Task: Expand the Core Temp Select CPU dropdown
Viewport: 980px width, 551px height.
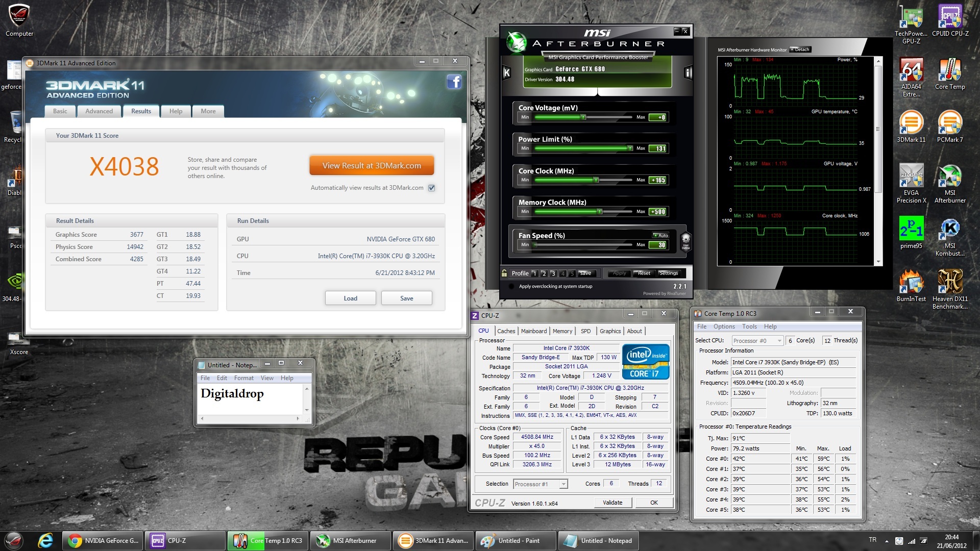Action: 757,341
